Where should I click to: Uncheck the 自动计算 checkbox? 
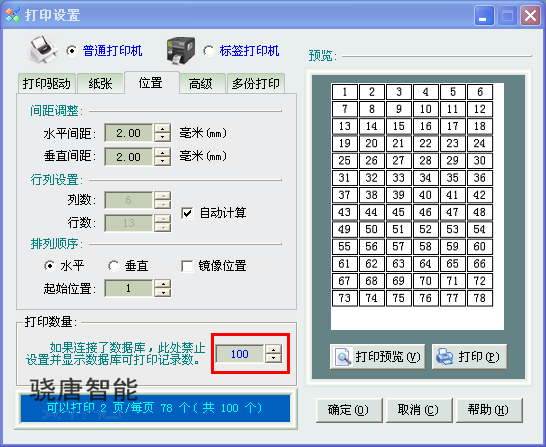tap(187, 213)
